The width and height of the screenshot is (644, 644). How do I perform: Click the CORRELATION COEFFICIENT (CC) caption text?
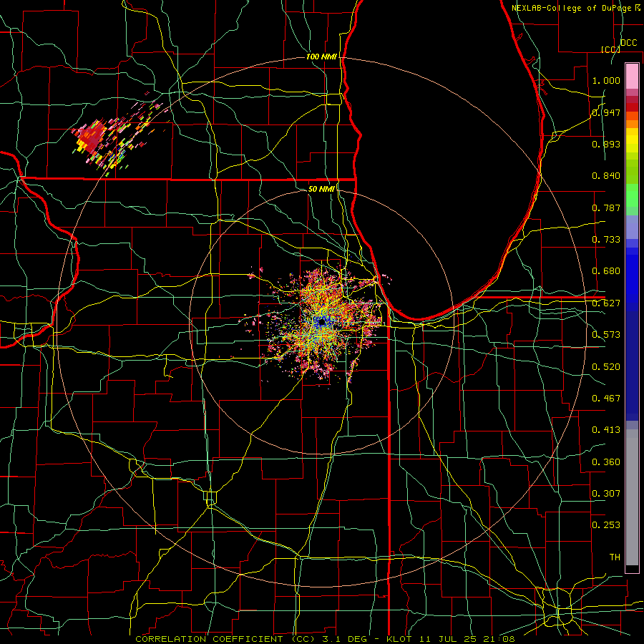click(x=225, y=639)
